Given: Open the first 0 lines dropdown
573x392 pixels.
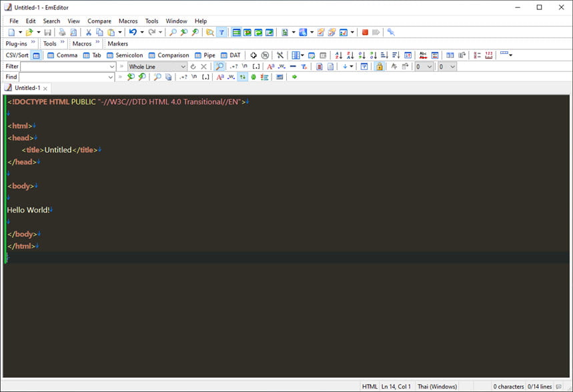Looking at the screenshot, I should tap(430, 67).
